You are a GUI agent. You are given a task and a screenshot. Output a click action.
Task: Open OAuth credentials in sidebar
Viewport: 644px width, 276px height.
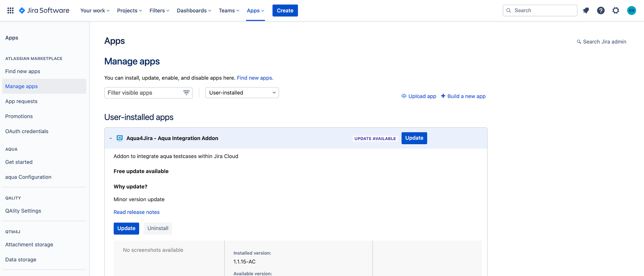(27, 131)
